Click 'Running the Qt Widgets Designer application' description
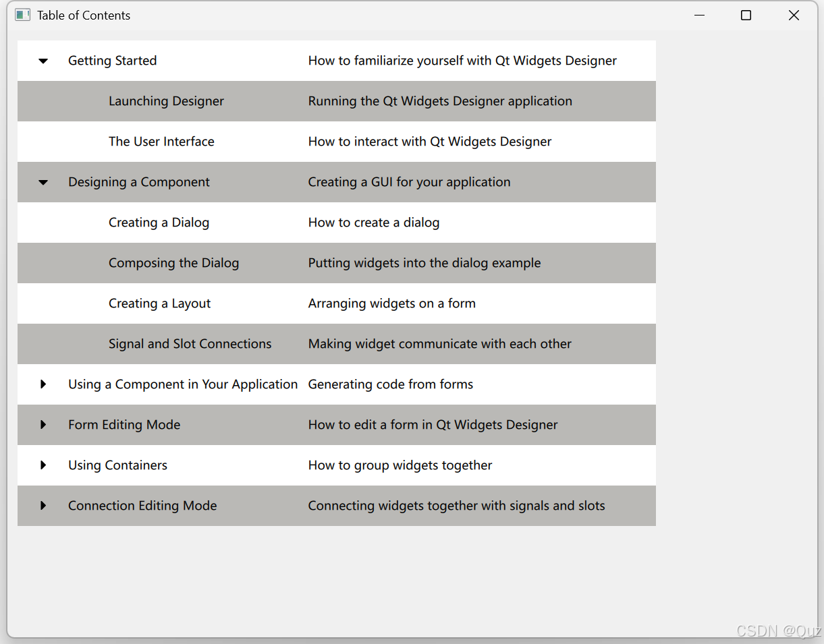The width and height of the screenshot is (824, 644). (x=440, y=101)
